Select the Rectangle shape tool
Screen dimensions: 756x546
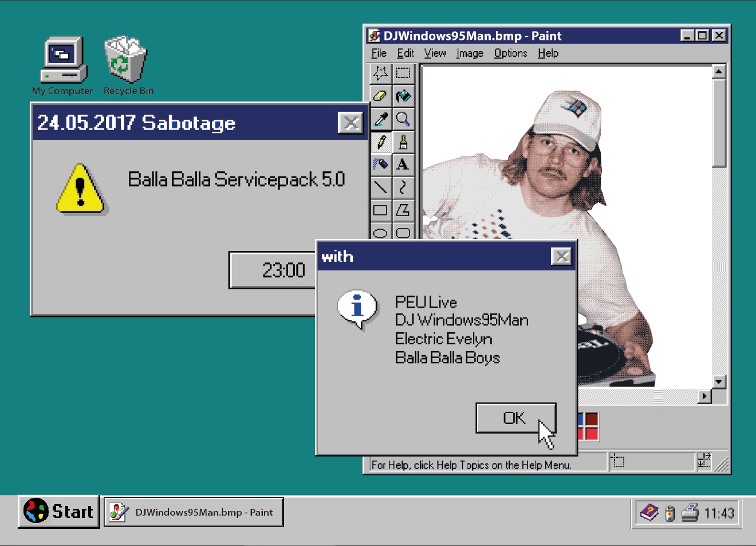pyautogui.click(x=381, y=210)
